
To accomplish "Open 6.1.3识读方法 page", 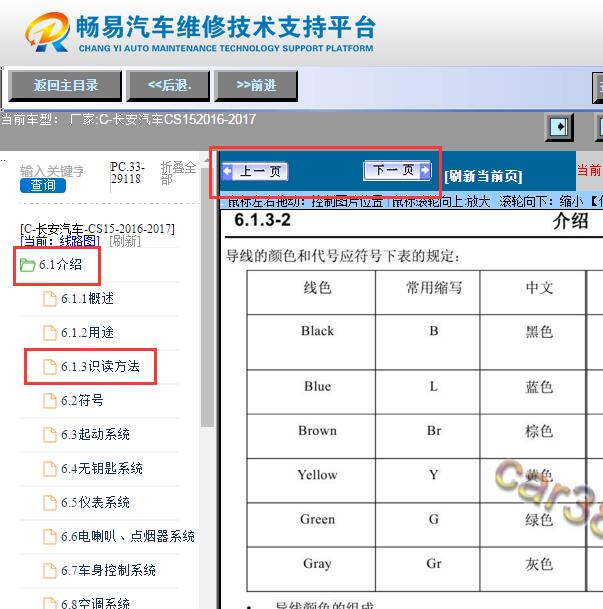I will 100,366.
